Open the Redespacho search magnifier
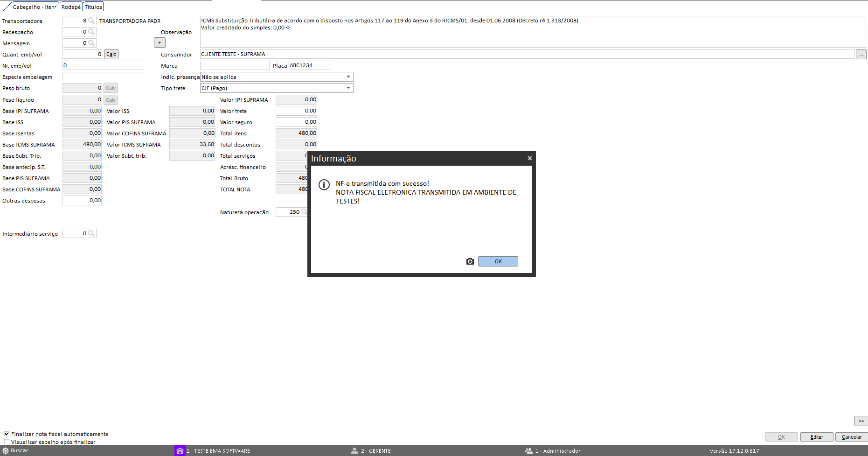868x456 pixels. [x=91, y=32]
